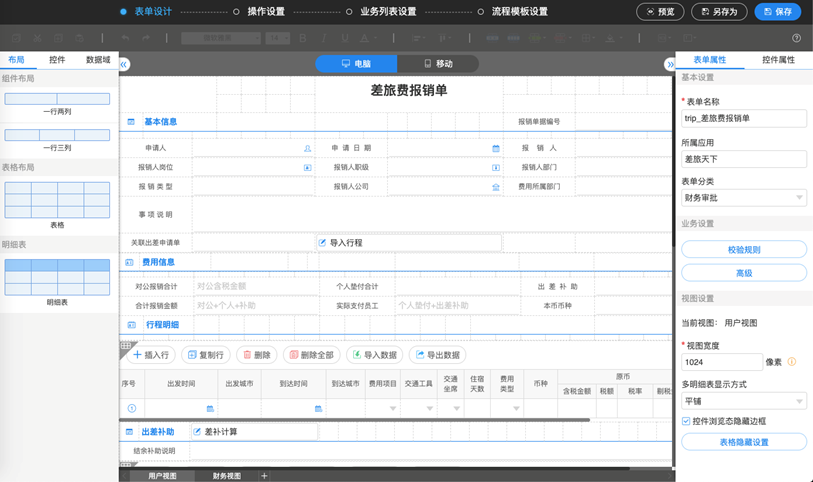Click company icon in 报销人公司 field

coord(496,187)
